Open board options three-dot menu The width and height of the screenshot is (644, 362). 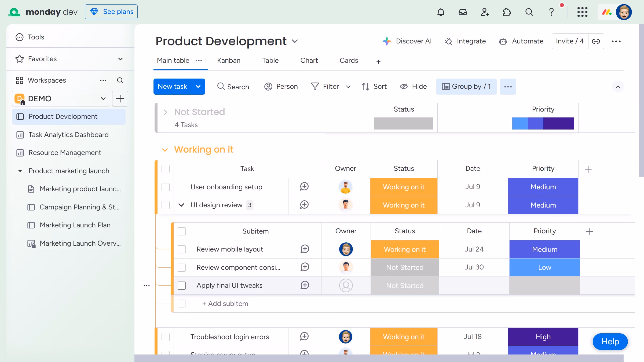coord(616,41)
